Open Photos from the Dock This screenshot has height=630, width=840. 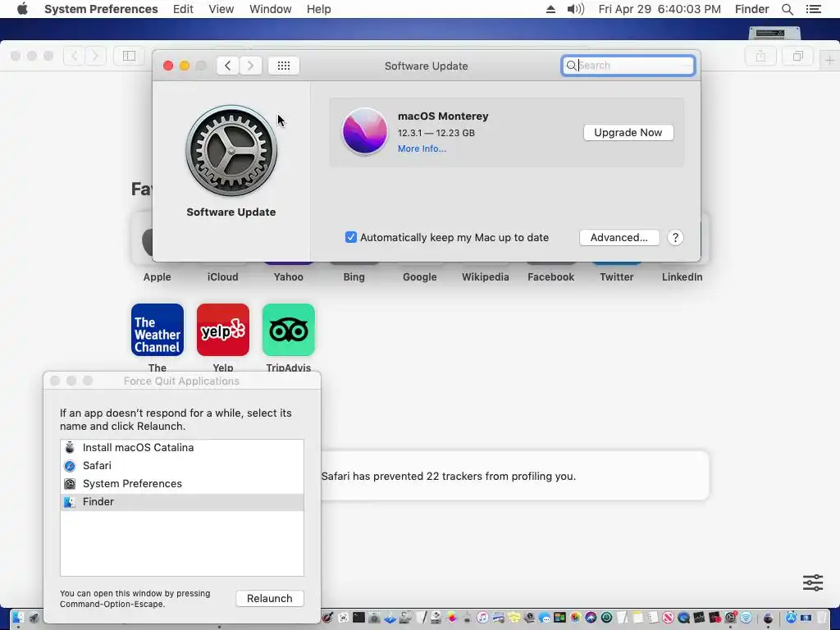tap(575, 618)
